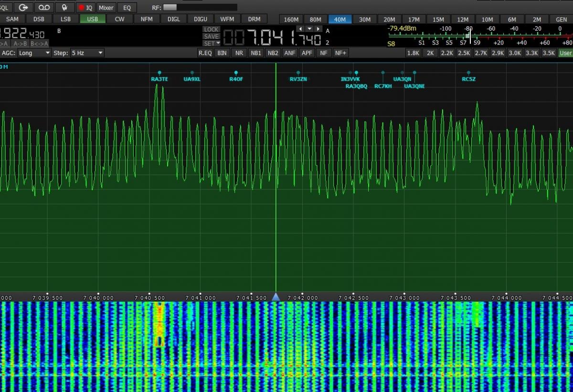The height and width of the screenshot is (392, 573).
Task: Expand the SET menu next to frequency
Action: coord(212,43)
